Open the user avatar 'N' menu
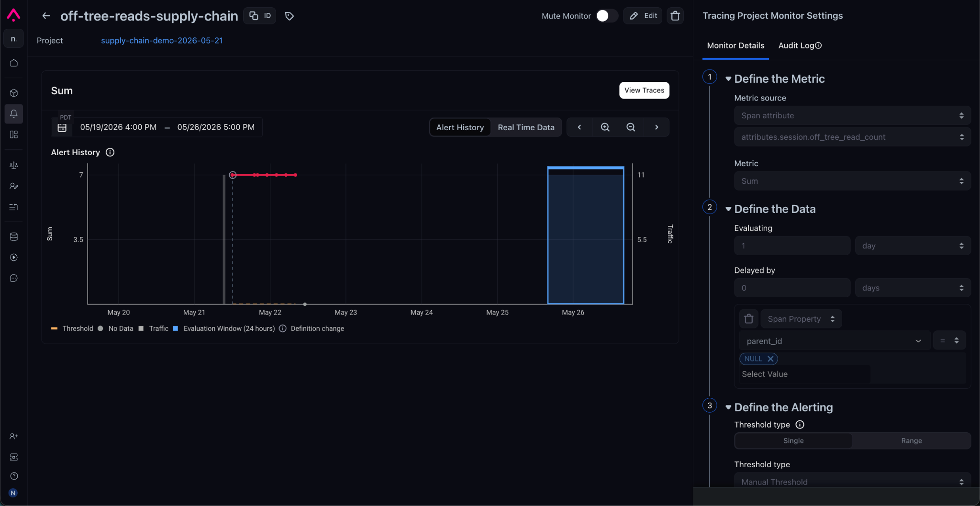 point(13,493)
